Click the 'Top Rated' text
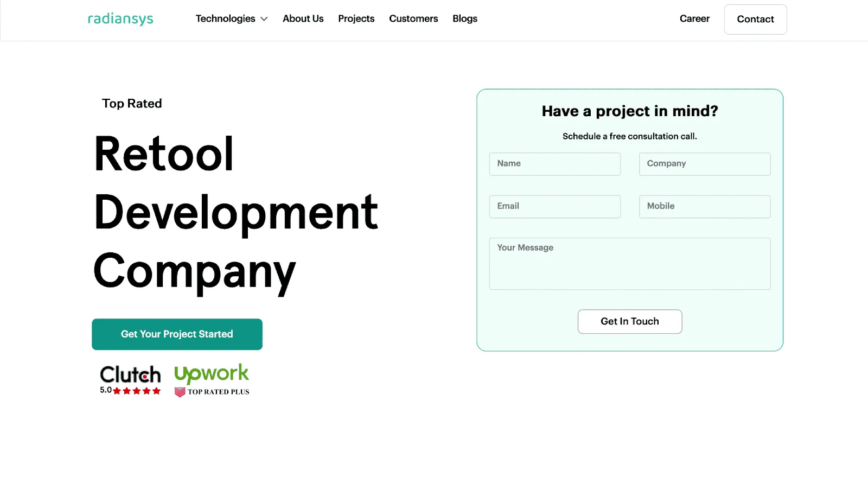 [x=132, y=104]
